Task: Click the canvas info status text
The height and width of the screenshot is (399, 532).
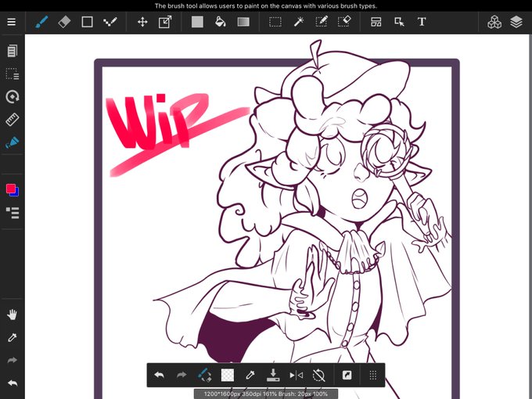Action: 266,394
